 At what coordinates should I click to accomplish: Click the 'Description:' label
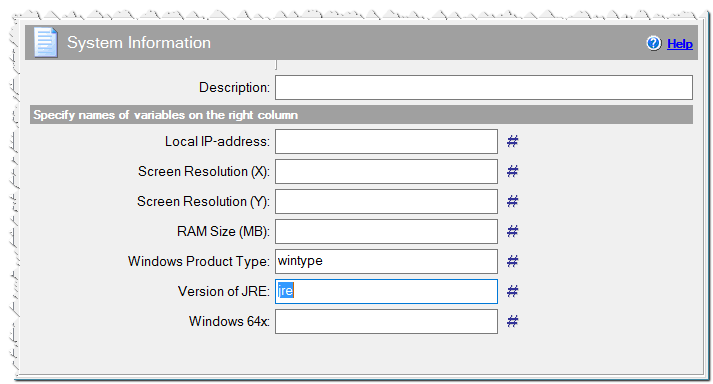pyautogui.click(x=235, y=87)
